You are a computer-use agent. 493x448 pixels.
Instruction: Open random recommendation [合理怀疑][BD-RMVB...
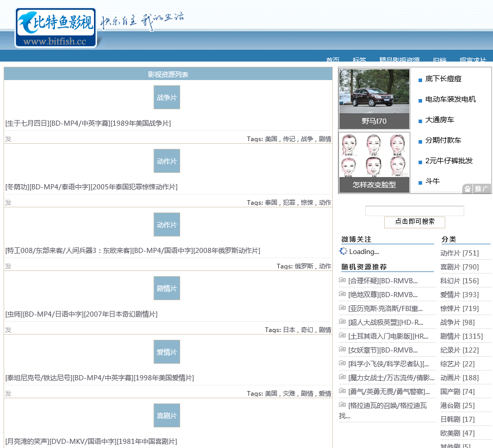pos(383,281)
